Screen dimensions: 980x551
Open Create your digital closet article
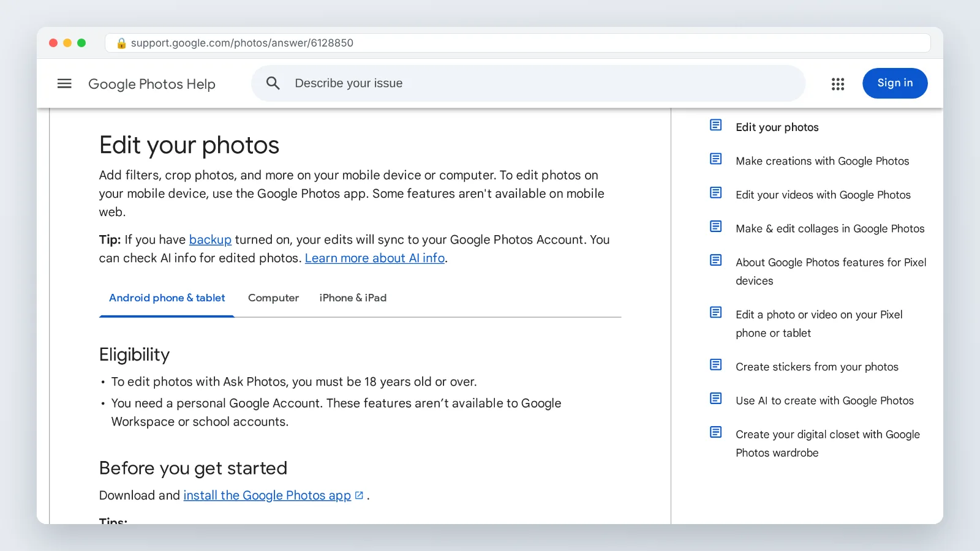827,443
